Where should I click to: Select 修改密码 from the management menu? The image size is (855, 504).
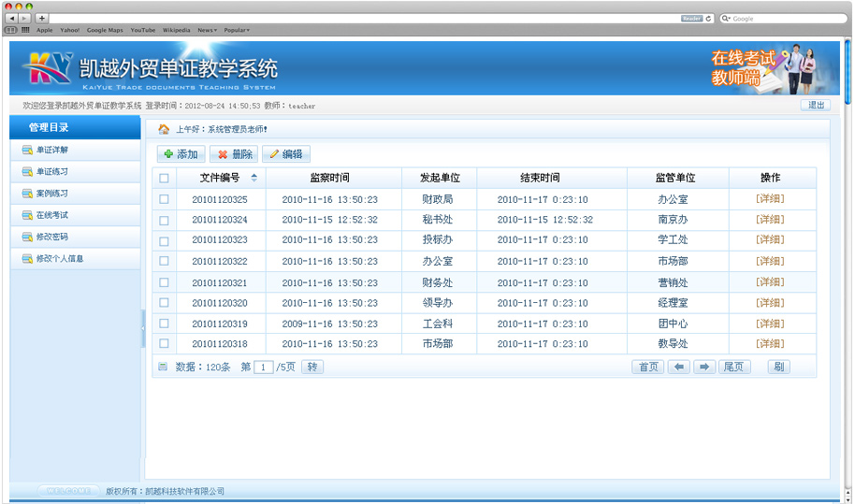point(52,237)
